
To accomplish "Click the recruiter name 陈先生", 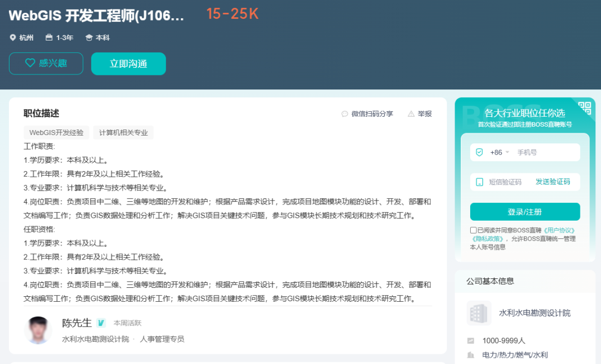I will tap(77, 323).
